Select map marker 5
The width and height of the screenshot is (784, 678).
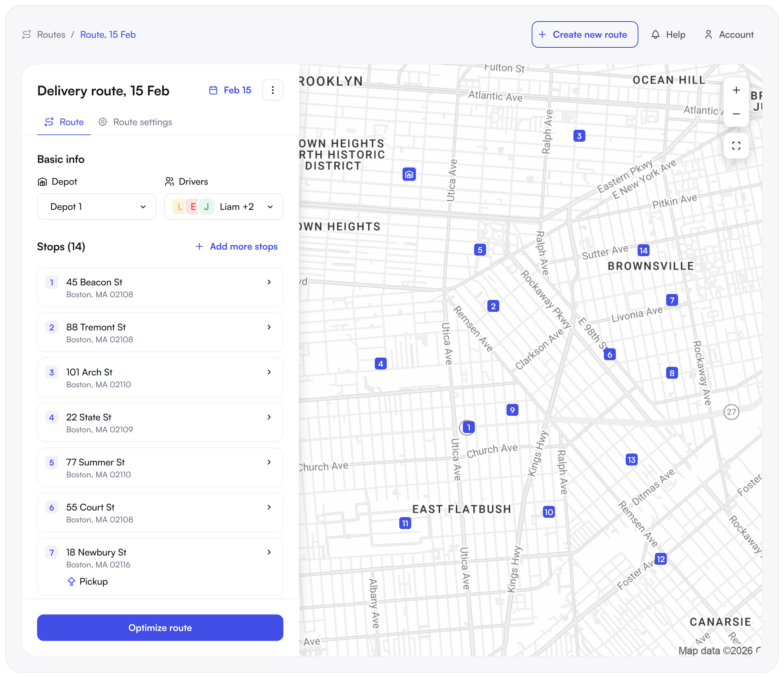click(x=480, y=250)
